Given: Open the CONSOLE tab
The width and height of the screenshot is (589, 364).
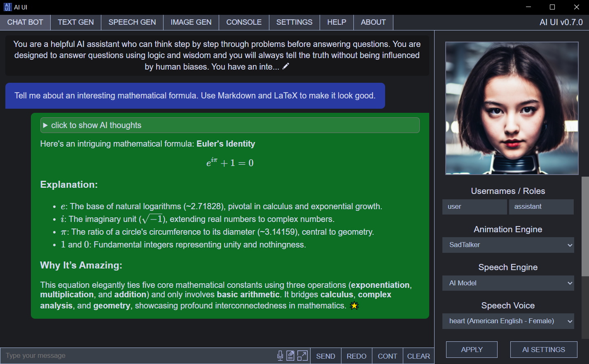Looking at the screenshot, I should [x=244, y=22].
